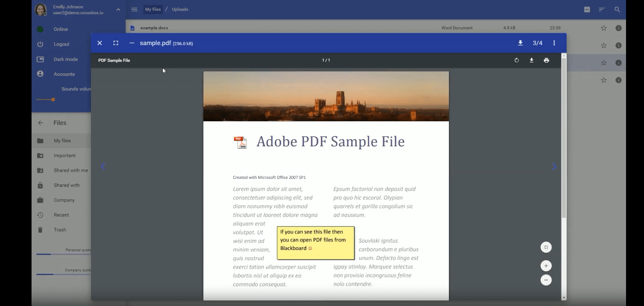Show info for the fourth file row

click(619, 80)
